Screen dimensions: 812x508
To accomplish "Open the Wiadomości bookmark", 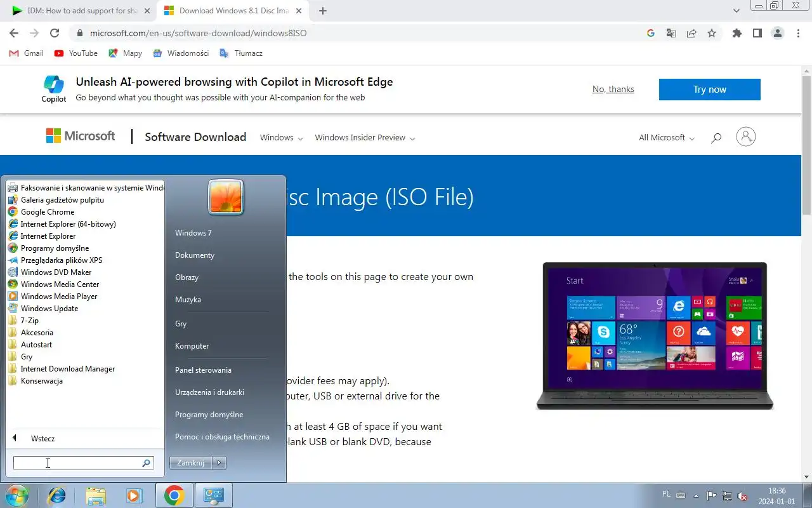I will [181, 53].
